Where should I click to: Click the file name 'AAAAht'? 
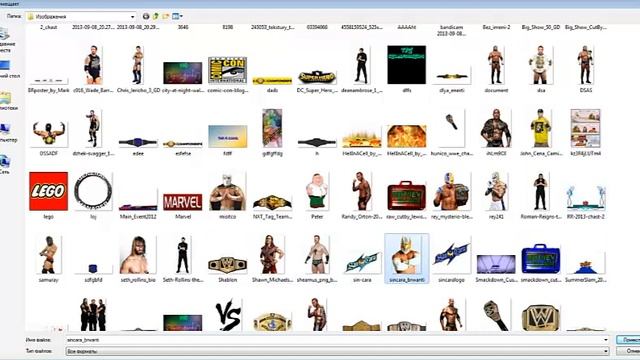407,27
